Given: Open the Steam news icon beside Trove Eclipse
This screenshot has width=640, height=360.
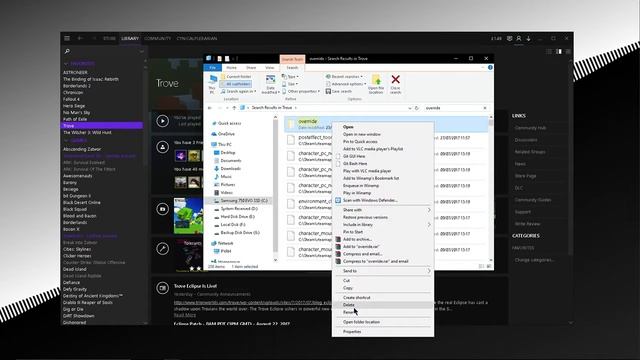Looking at the screenshot, I should pyautogui.click(x=162, y=288).
